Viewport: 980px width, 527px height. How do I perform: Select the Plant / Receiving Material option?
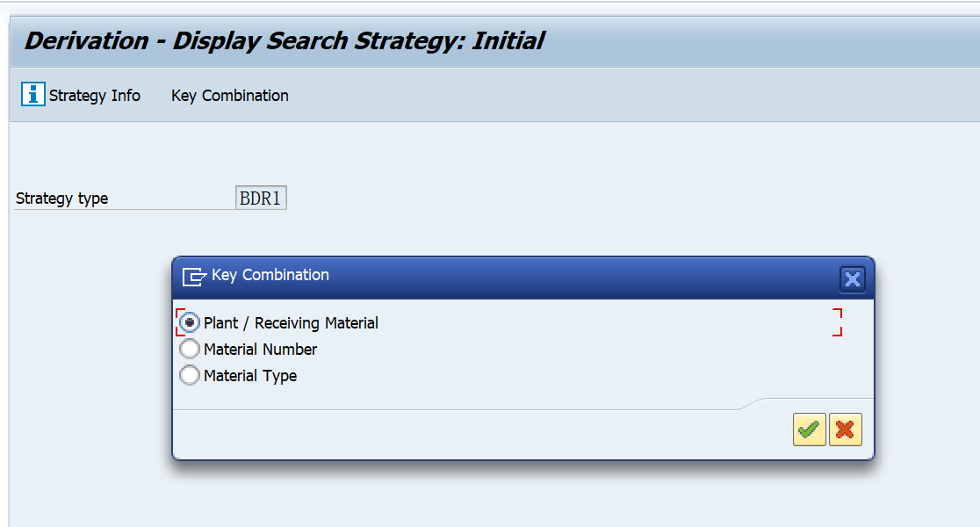(x=190, y=322)
